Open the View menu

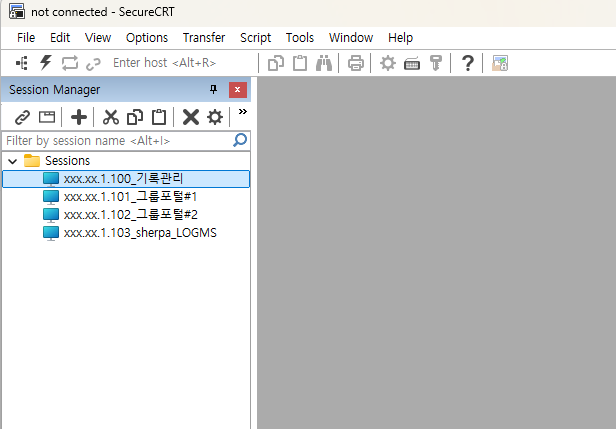[98, 38]
